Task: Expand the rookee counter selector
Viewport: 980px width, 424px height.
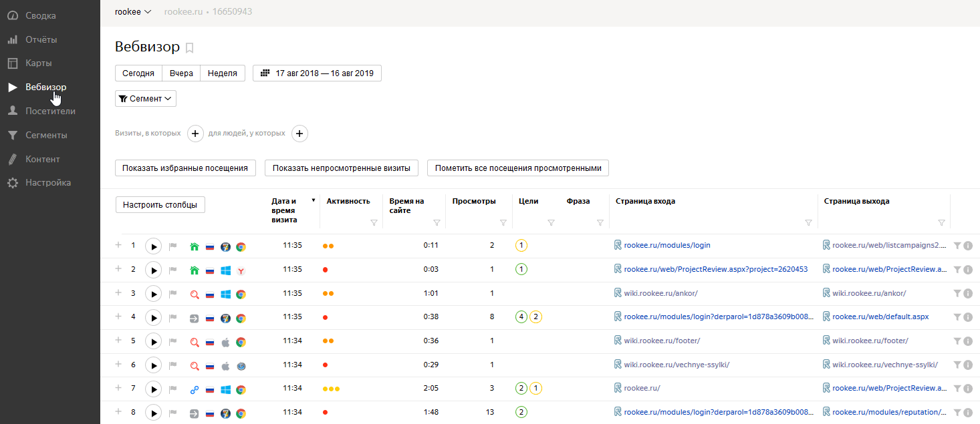Action: pos(133,11)
